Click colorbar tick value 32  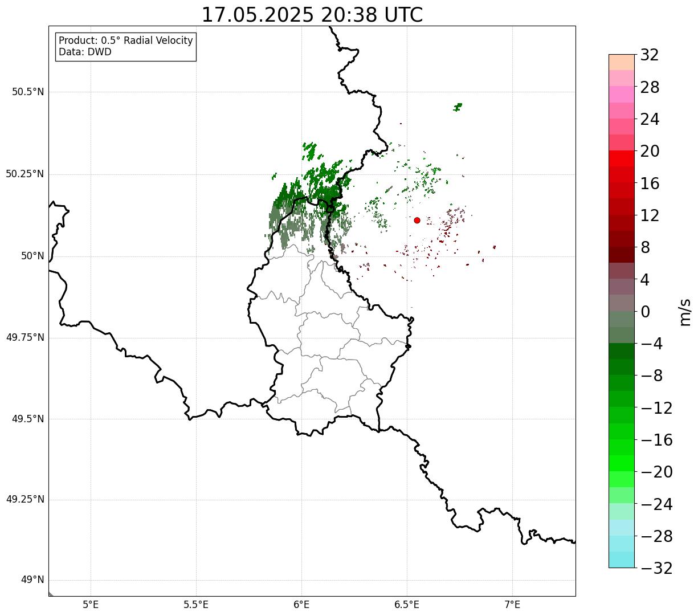pyautogui.click(x=650, y=55)
